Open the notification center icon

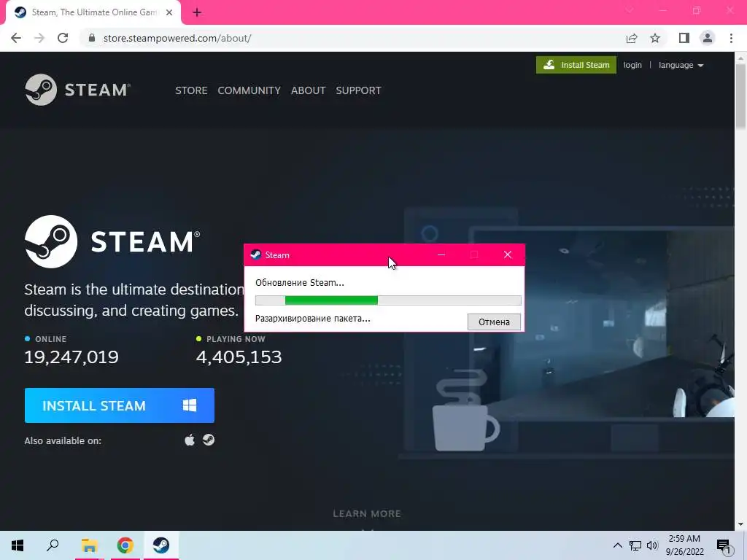pyautogui.click(x=724, y=546)
